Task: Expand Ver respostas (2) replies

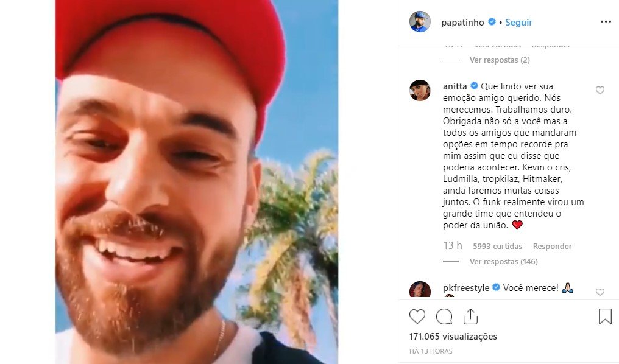Action: click(500, 60)
